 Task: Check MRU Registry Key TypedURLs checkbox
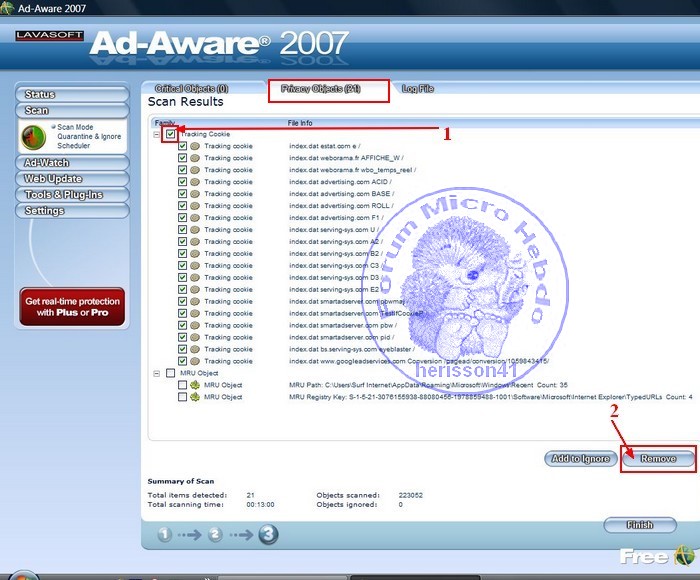[x=182, y=396]
